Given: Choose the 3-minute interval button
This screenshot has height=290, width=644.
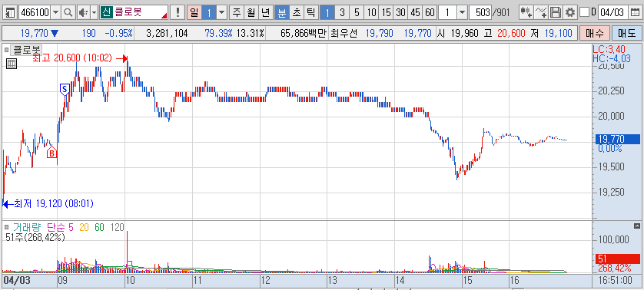Looking at the screenshot, I should point(342,13).
